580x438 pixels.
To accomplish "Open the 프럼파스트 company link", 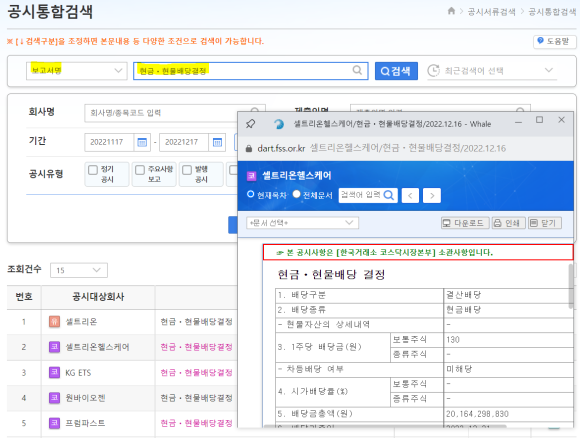I will coord(85,423).
